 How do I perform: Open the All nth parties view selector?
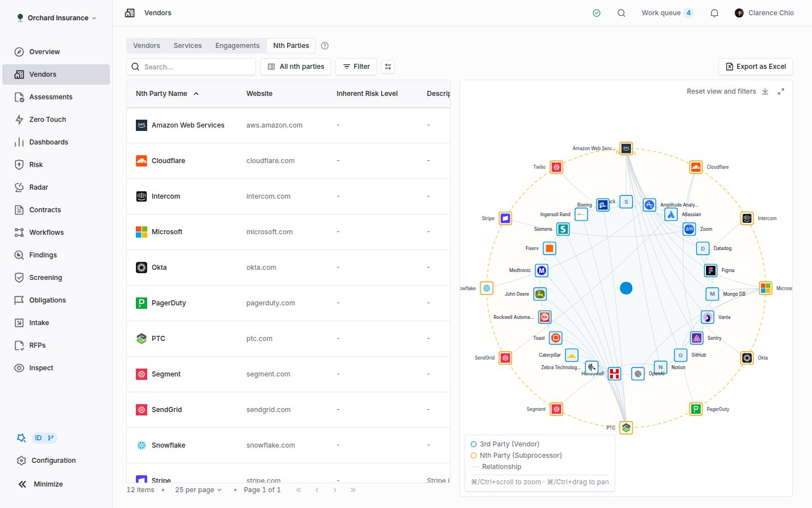tap(297, 67)
